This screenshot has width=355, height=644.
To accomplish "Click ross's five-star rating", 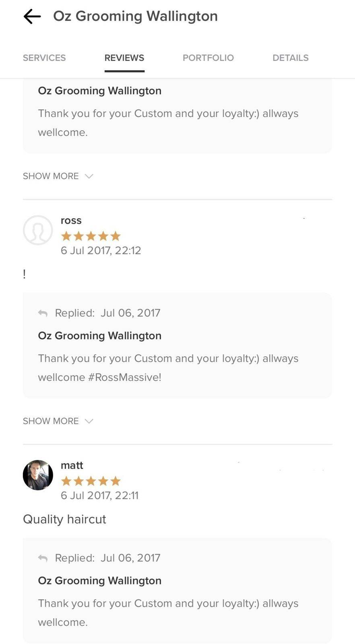I will pos(91,236).
